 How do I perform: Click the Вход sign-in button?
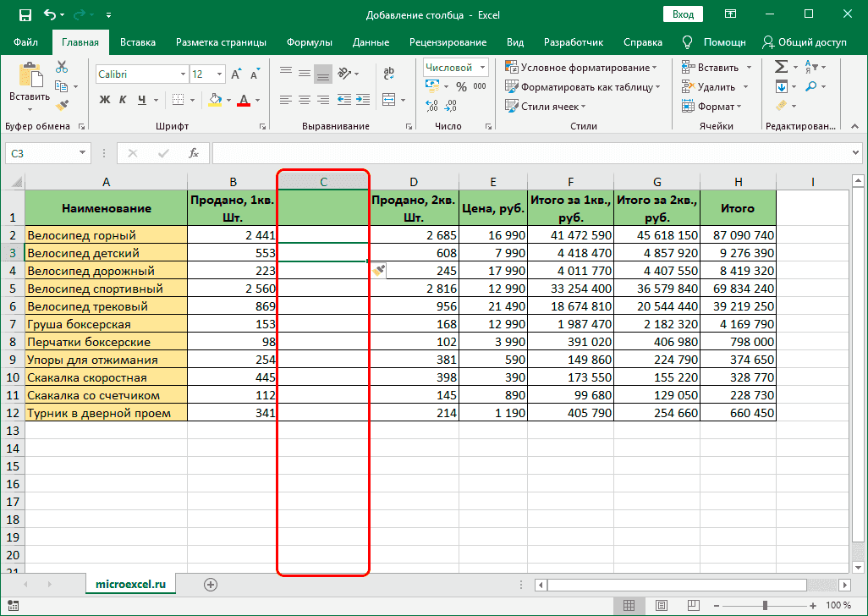683,14
